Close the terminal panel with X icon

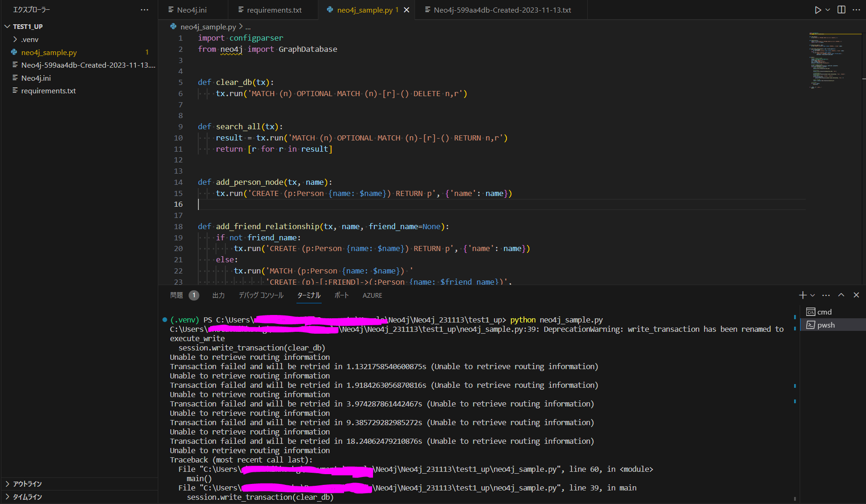pos(856,295)
